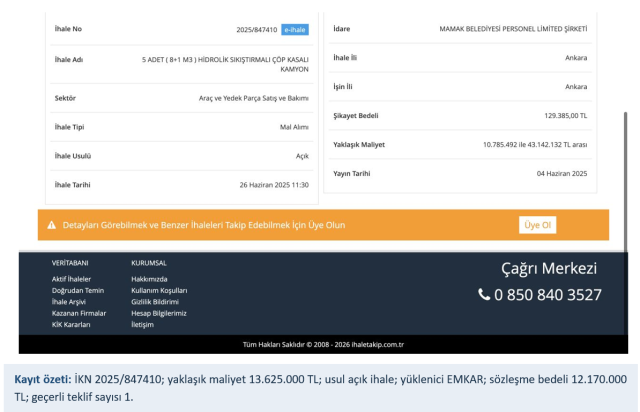Click the warning triangle icon in orange banner
640x412 pixels.
[51, 225]
